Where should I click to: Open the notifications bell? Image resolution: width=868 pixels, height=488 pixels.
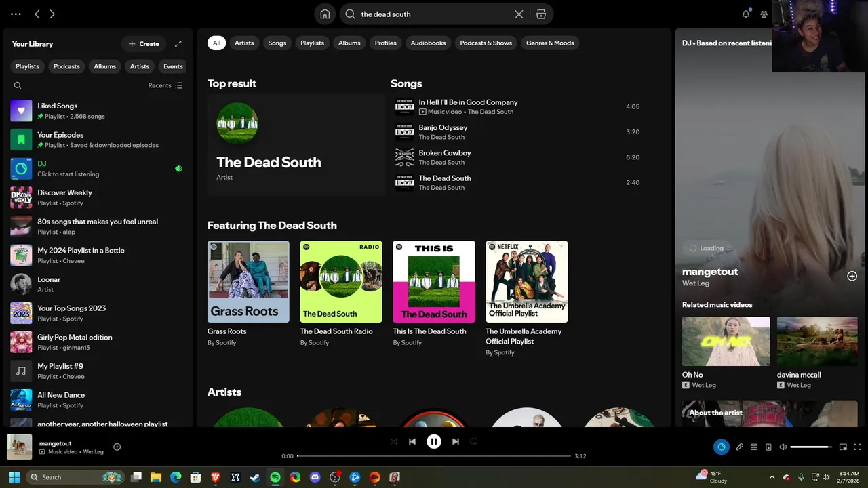tap(746, 14)
